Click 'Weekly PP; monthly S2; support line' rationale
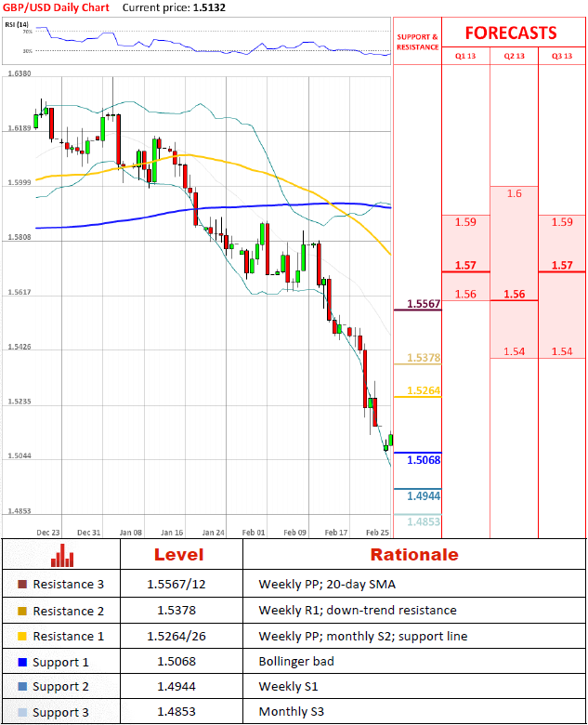Image resolution: width=588 pixels, height=725 pixels. pyautogui.click(x=363, y=636)
